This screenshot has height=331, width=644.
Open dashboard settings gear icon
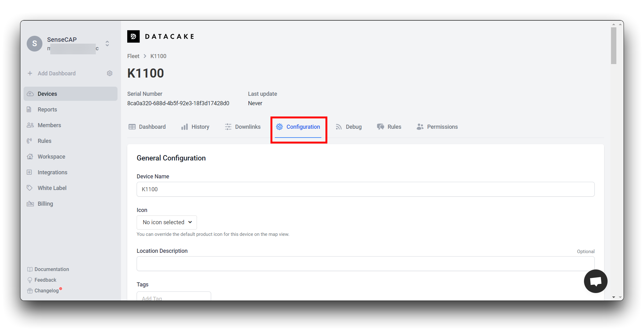[110, 73]
